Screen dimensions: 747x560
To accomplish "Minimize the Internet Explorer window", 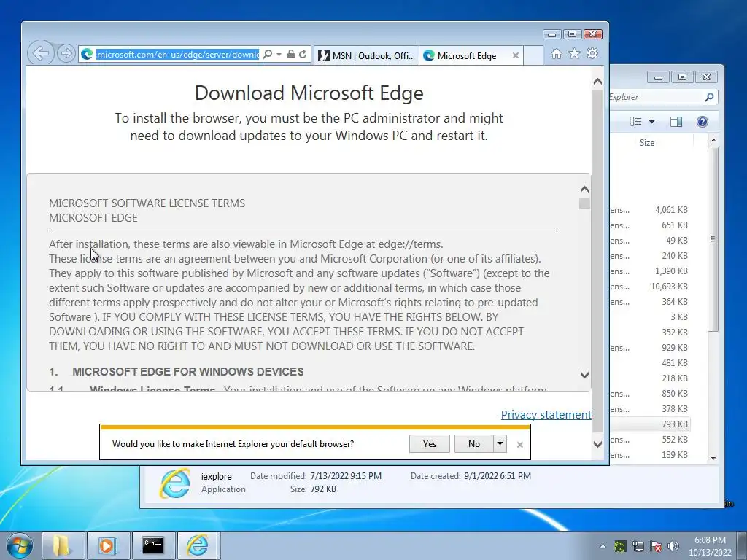I will (551, 34).
